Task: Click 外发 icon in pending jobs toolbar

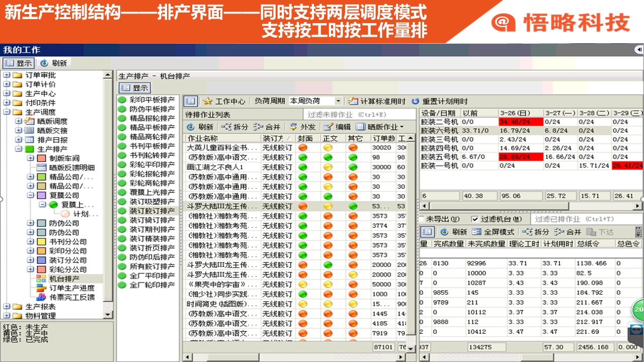Action: point(293,127)
